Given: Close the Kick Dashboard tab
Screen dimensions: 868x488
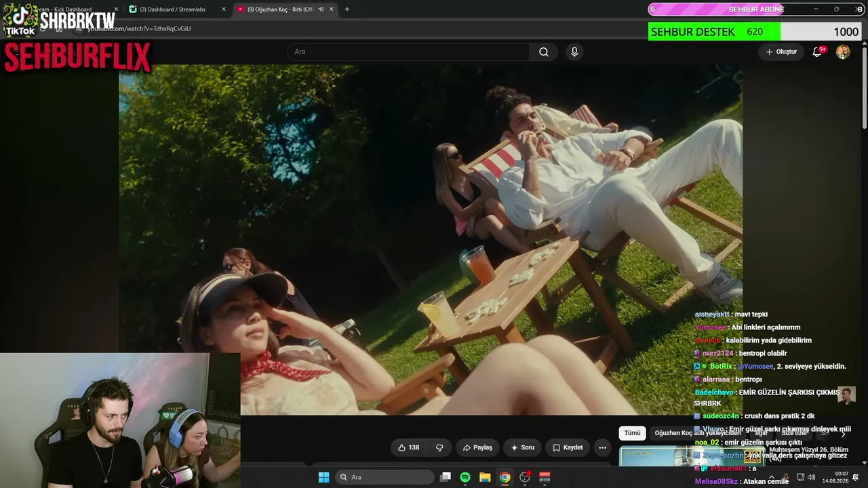Looking at the screenshot, I should coord(116,9).
